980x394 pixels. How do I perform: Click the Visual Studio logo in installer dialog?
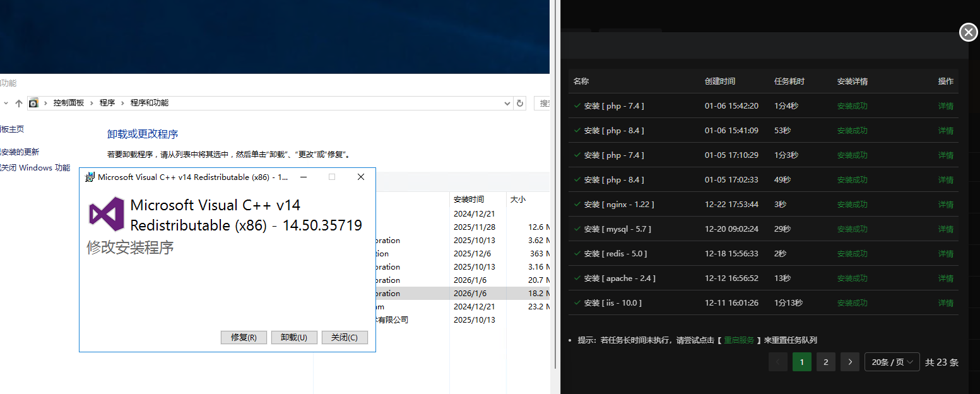106,214
